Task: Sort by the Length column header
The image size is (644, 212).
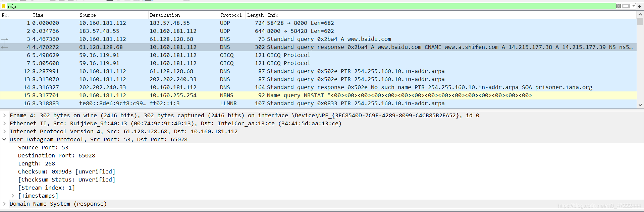Action: point(256,15)
